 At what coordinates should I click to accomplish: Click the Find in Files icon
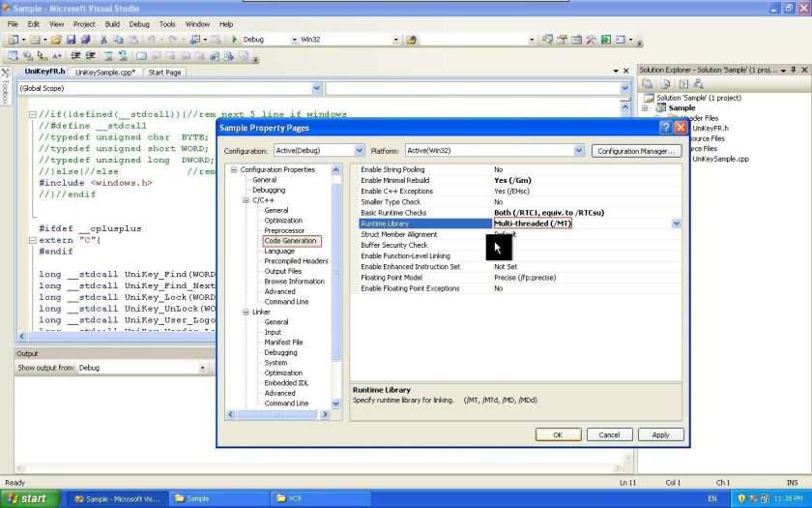[412, 40]
